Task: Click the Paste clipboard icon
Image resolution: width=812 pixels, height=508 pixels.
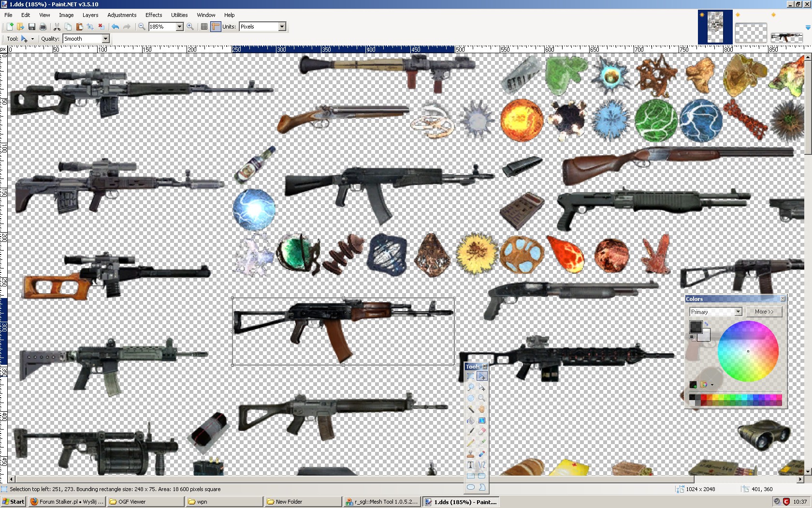Action: pyautogui.click(x=79, y=27)
